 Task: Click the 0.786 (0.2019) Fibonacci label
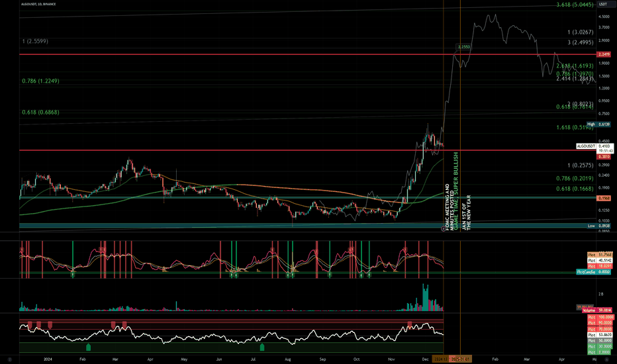click(x=575, y=178)
